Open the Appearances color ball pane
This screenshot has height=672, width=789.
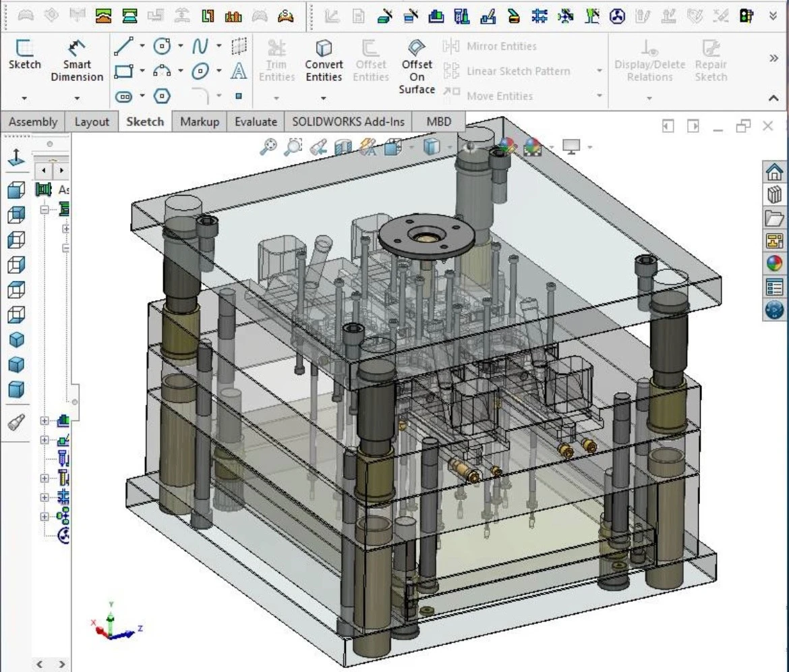tap(775, 264)
